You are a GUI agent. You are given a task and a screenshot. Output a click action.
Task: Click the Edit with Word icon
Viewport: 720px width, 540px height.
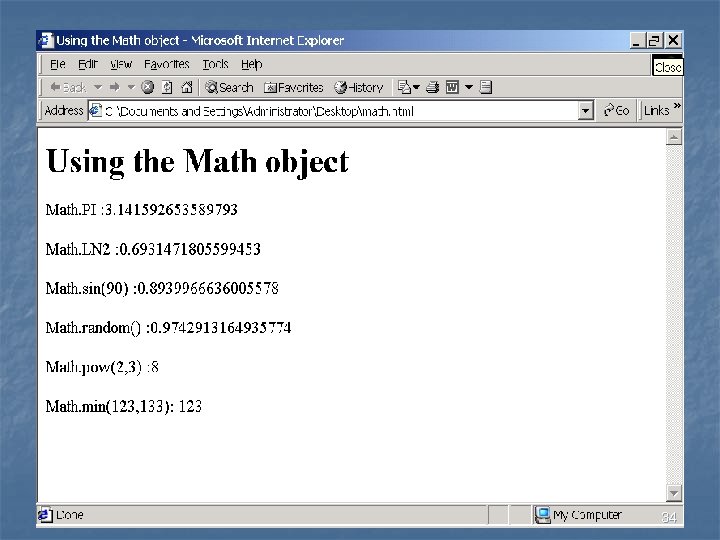click(x=452, y=87)
